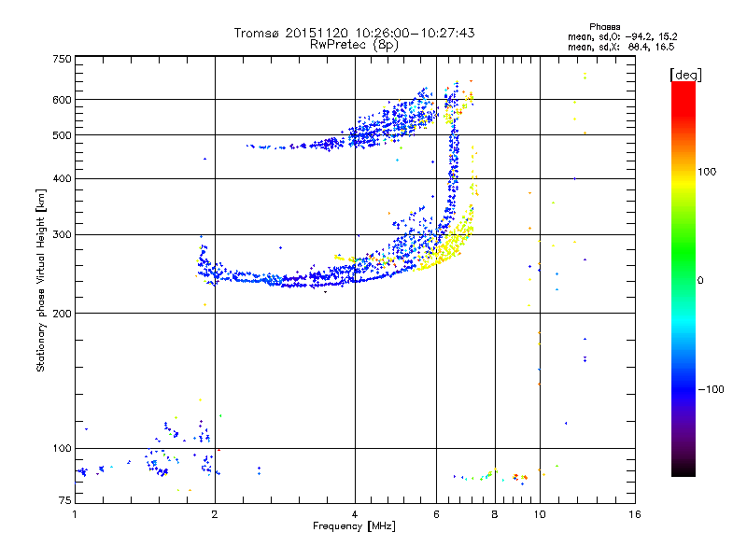The width and height of the screenshot is (747, 560).
Task: Select the 'mean, sd,O: -94.2, 15.2' line
Action: [x=622, y=36]
